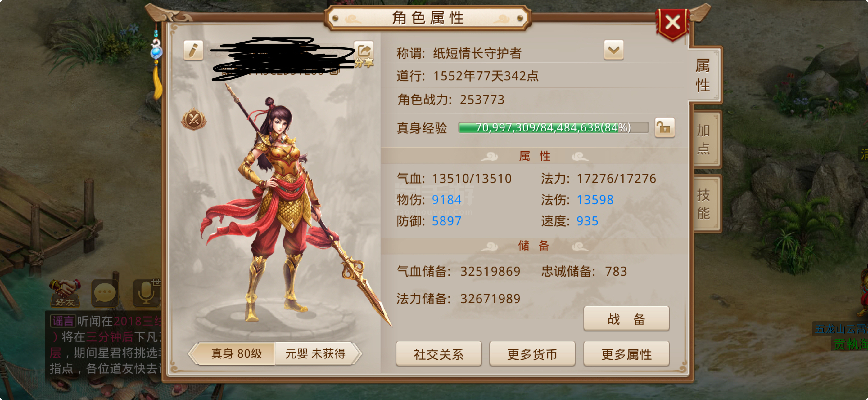Open the 加点 side tab
Viewport: 868px width, 400px height.
pos(704,139)
